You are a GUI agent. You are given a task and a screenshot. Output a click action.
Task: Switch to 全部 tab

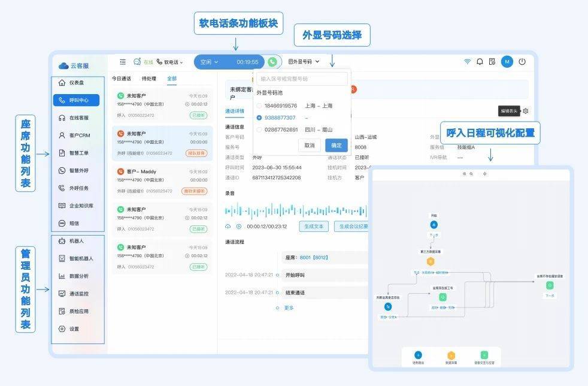[172, 79]
